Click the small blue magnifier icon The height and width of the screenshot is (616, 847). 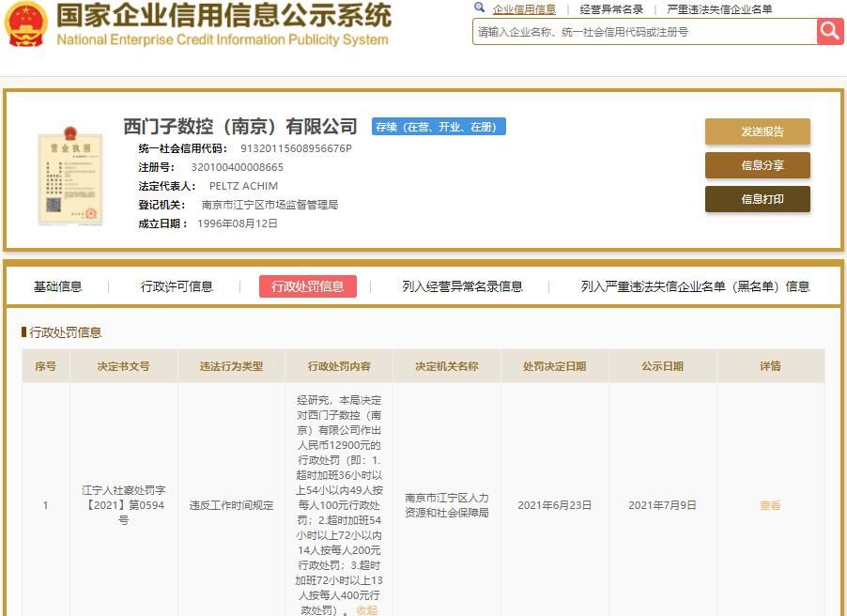click(x=480, y=8)
